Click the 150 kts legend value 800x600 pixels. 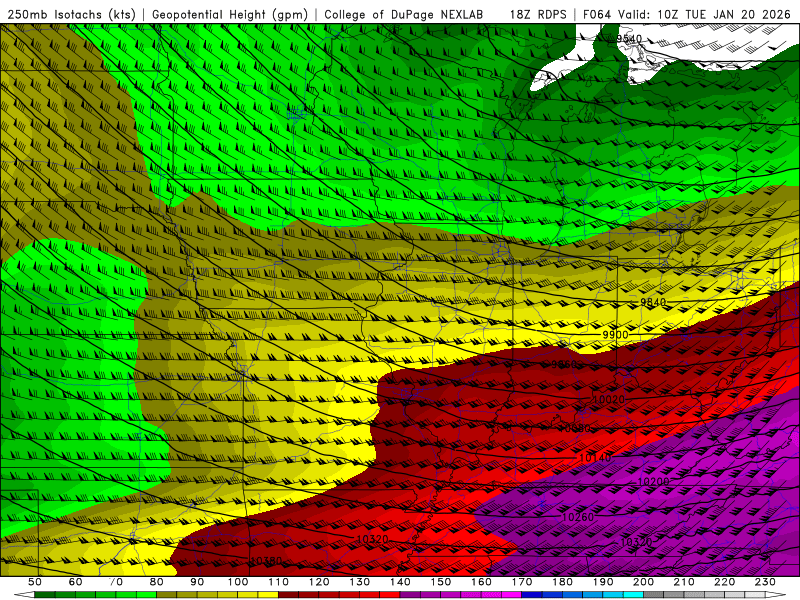[441, 582]
